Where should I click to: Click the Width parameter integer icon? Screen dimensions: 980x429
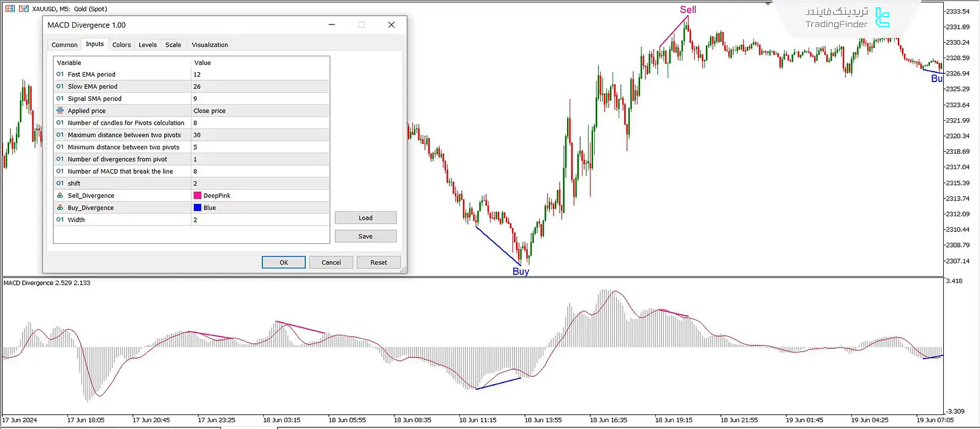pyautogui.click(x=60, y=219)
